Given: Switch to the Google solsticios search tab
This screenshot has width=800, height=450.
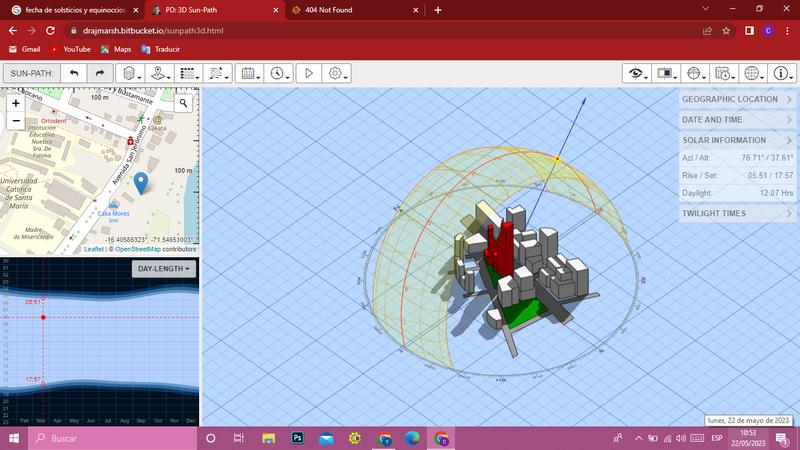Looking at the screenshot, I should click(75, 10).
